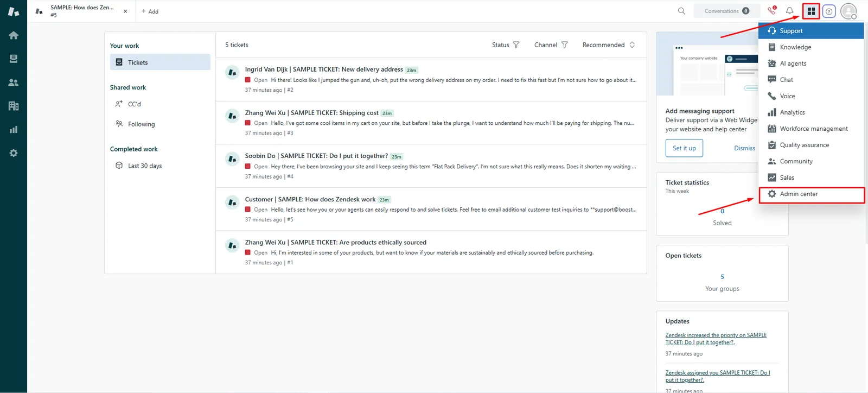Dismiss the messaging support card
This screenshot has width=868, height=393.
(744, 148)
